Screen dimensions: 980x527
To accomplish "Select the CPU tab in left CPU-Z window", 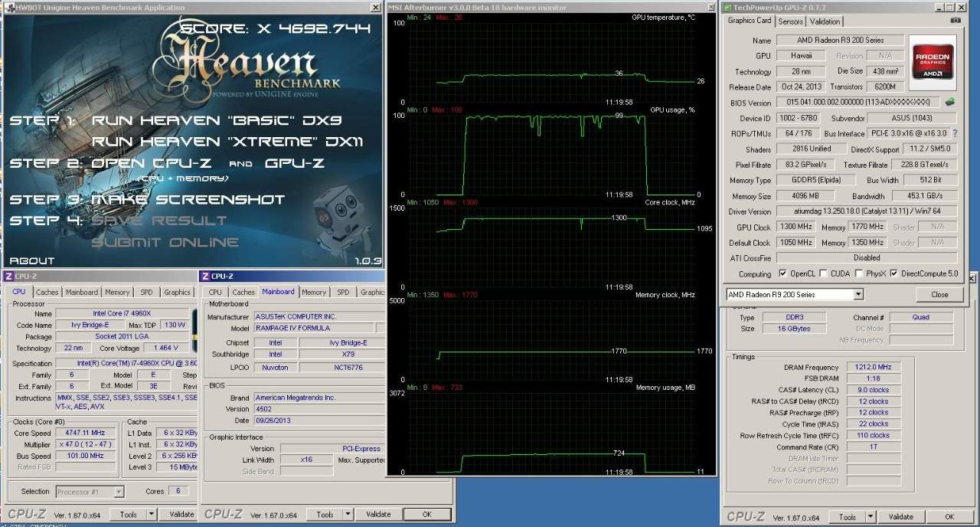I will pyautogui.click(x=19, y=291).
